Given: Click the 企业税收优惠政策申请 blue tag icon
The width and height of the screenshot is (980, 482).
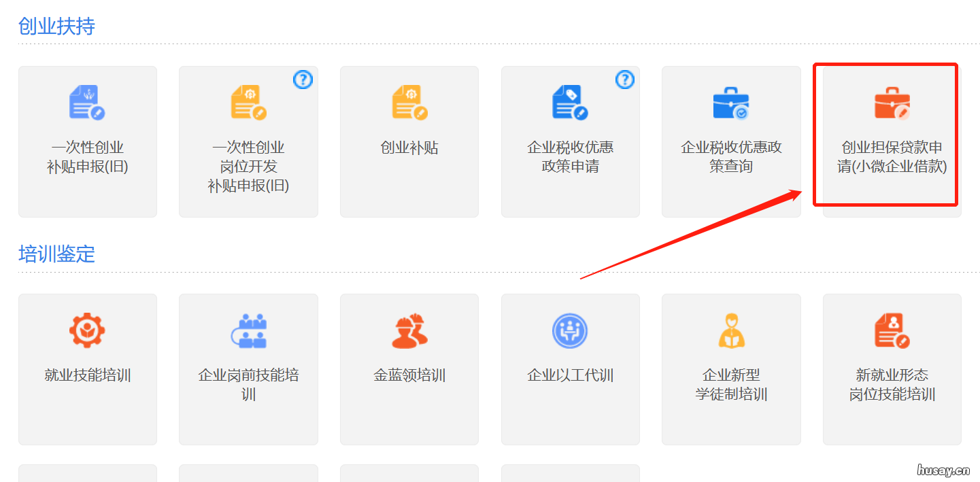Looking at the screenshot, I should coord(570,103).
